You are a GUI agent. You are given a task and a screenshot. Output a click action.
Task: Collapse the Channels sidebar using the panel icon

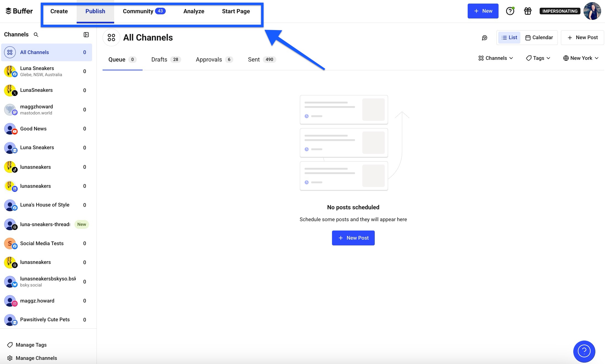click(x=86, y=34)
